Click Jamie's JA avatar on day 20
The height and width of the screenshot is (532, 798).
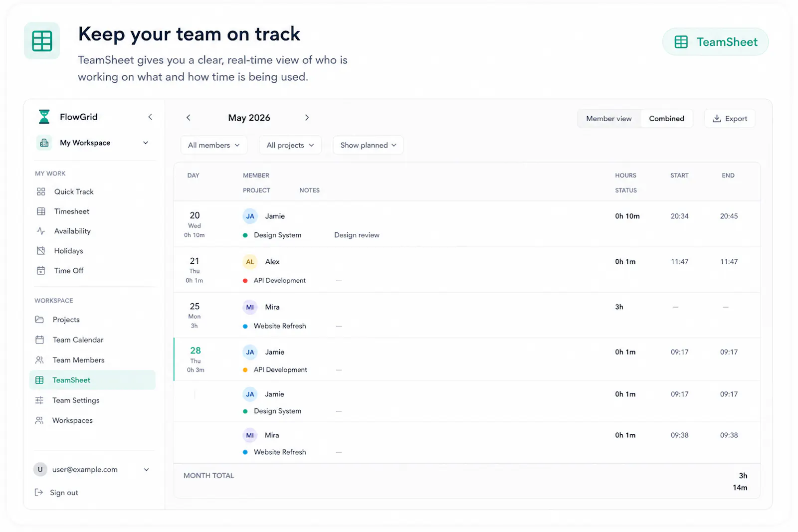250,216
